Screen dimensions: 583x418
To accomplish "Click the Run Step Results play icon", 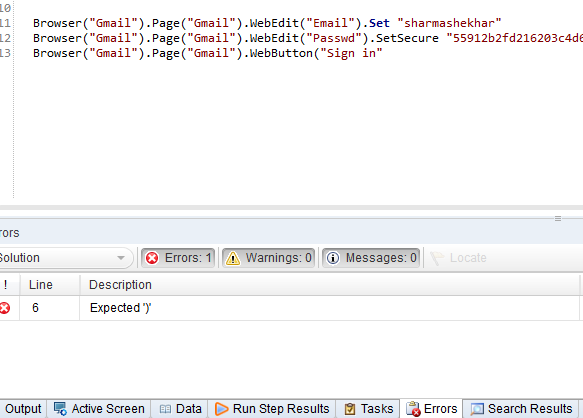I will pos(222,409).
